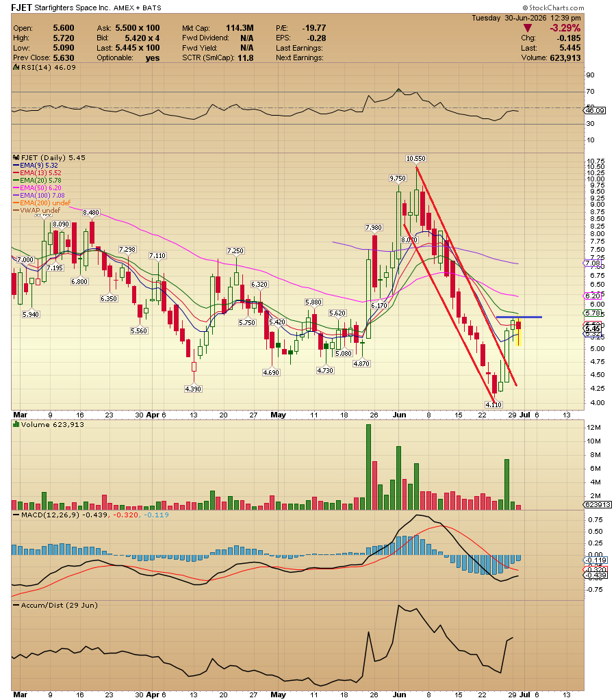This screenshot has height=700, width=616.
Task: Click the Low price 5.090
Action: pos(64,48)
